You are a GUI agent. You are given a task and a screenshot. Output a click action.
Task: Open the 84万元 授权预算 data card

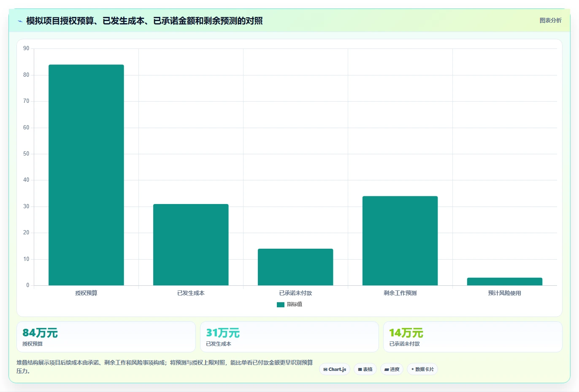[x=106, y=337]
